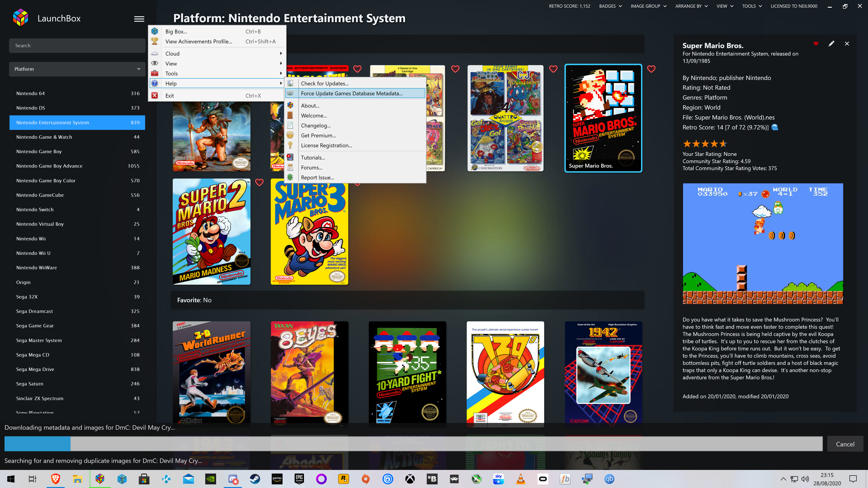Toggle the heart beside Super Mario Bros. 2 cover
This screenshot has width=868, height=488.
[259, 182]
